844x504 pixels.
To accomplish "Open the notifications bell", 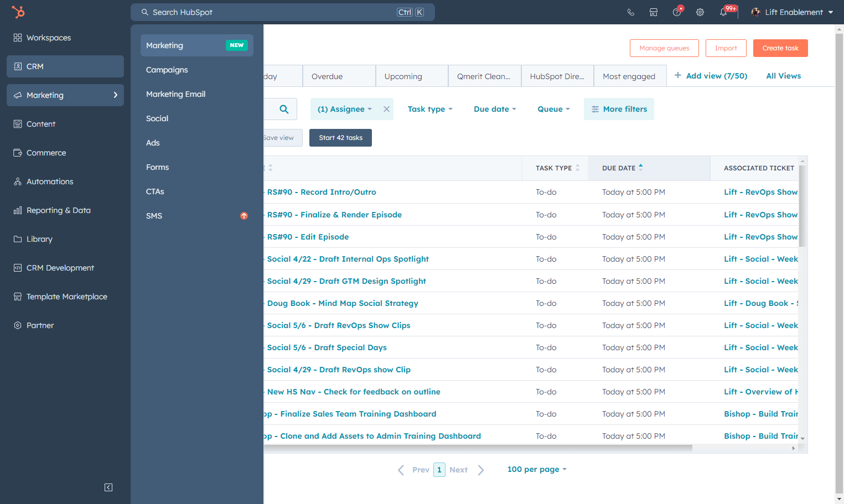I will click(x=723, y=12).
